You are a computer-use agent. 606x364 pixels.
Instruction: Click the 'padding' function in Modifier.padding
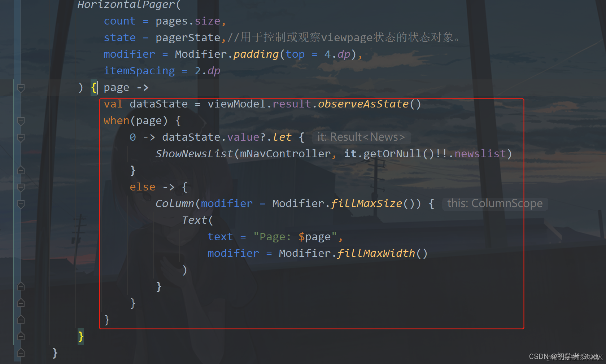pyautogui.click(x=256, y=54)
